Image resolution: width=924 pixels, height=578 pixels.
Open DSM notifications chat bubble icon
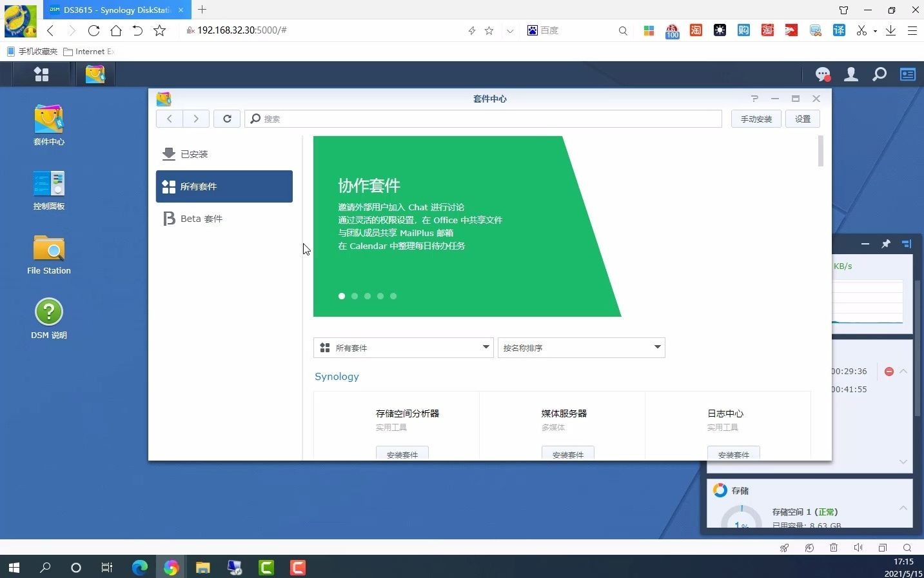tap(823, 74)
